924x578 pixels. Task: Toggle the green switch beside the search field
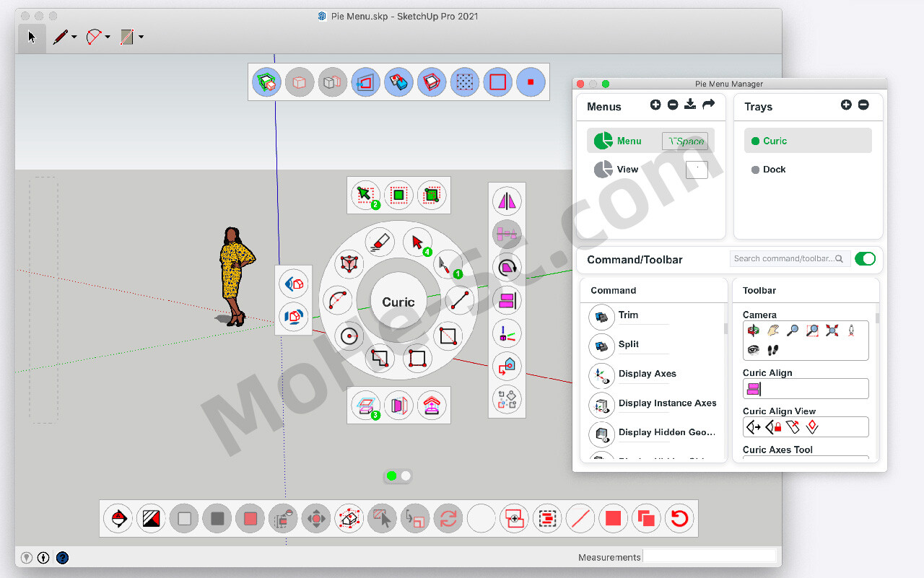pyautogui.click(x=865, y=258)
